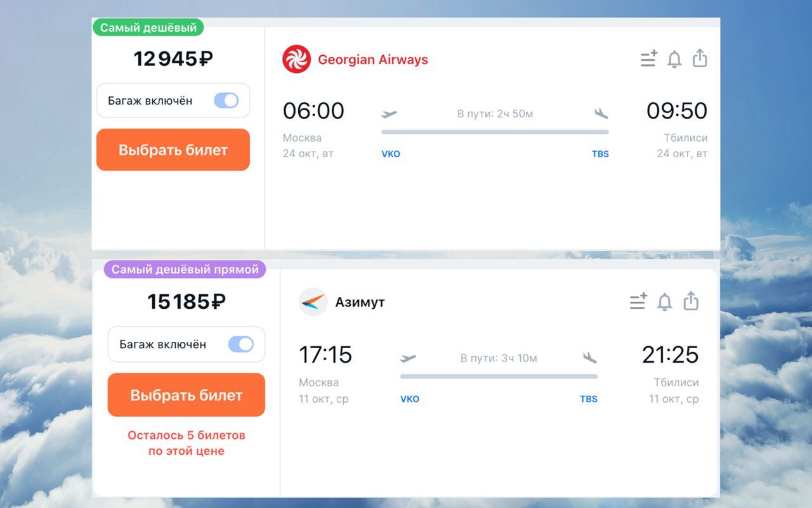The width and height of the screenshot is (812, 508).
Task: Click the TBS airport code on Georgian flight
Action: point(600,153)
